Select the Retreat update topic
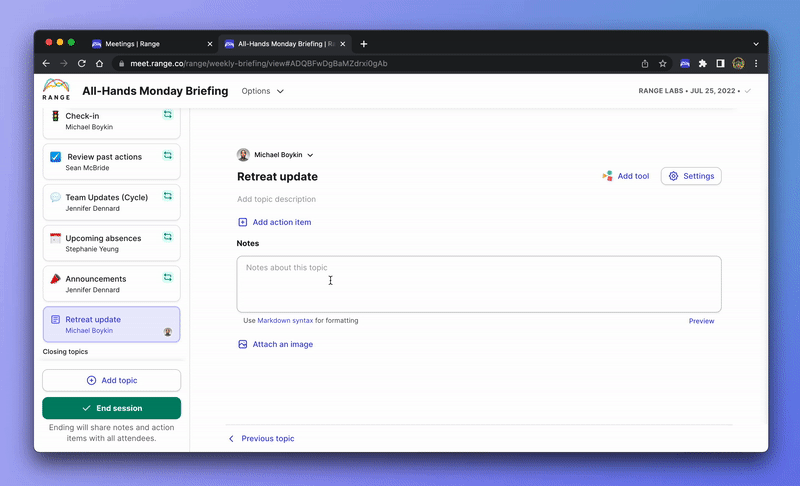 pyautogui.click(x=112, y=324)
